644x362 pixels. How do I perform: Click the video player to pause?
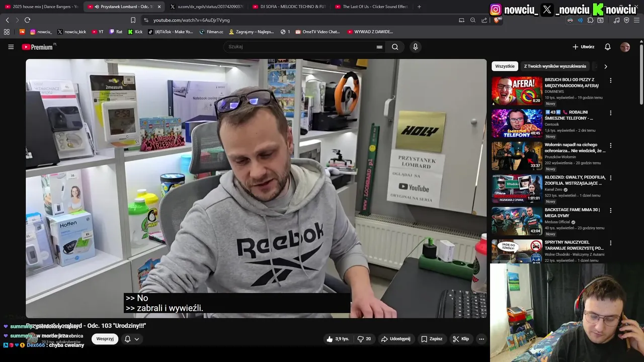(256, 189)
